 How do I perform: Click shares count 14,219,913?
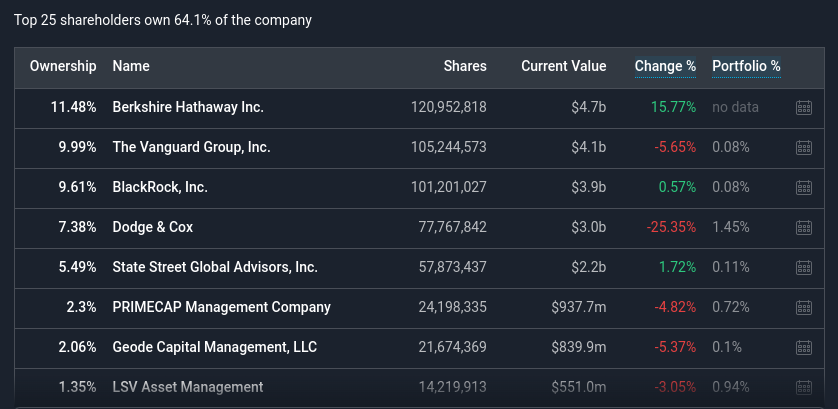coord(453,387)
